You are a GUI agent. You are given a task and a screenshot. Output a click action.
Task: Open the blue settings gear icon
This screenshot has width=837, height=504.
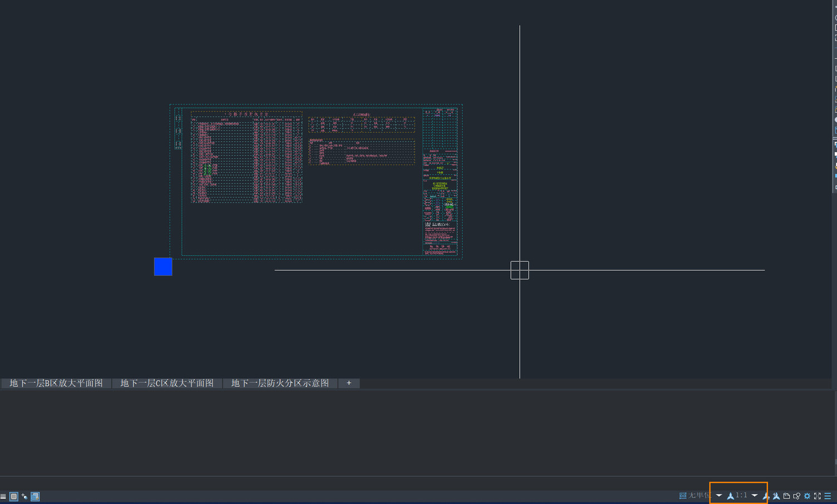point(807,496)
